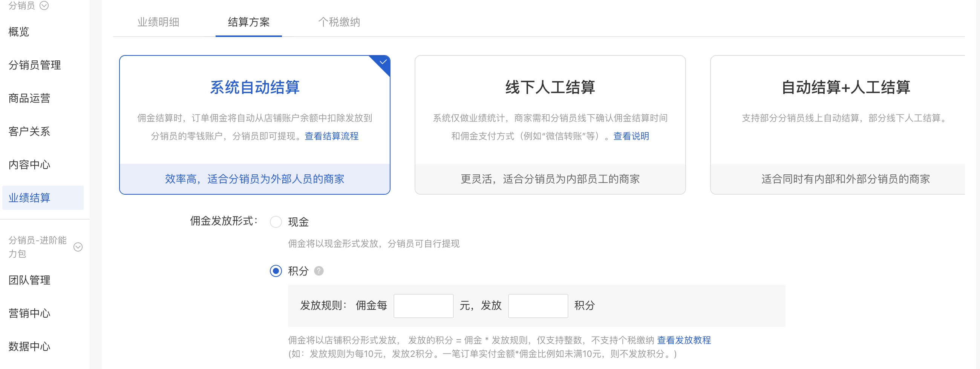Choose the 自动结算+人工结算 plan card
Image resolution: width=980 pixels, height=369 pixels.
pos(838,125)
